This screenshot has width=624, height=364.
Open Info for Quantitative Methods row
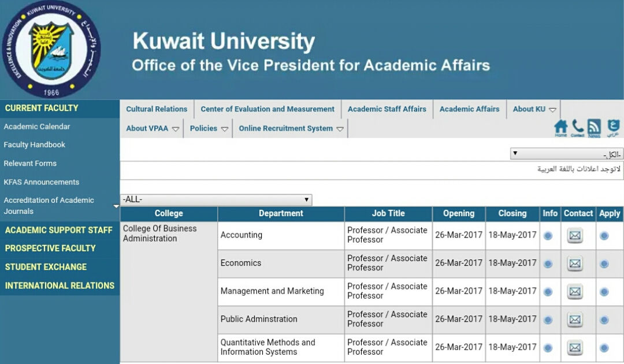pos(548,348)
